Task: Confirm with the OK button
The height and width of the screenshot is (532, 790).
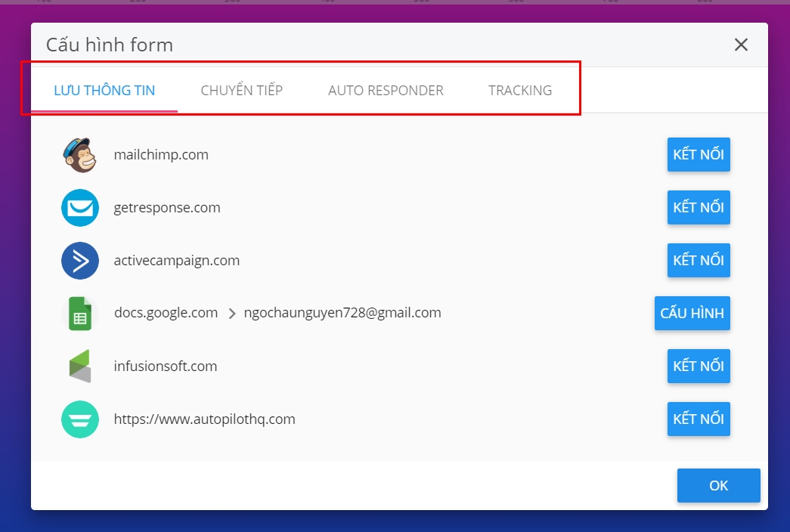Action: click(718, 486)
